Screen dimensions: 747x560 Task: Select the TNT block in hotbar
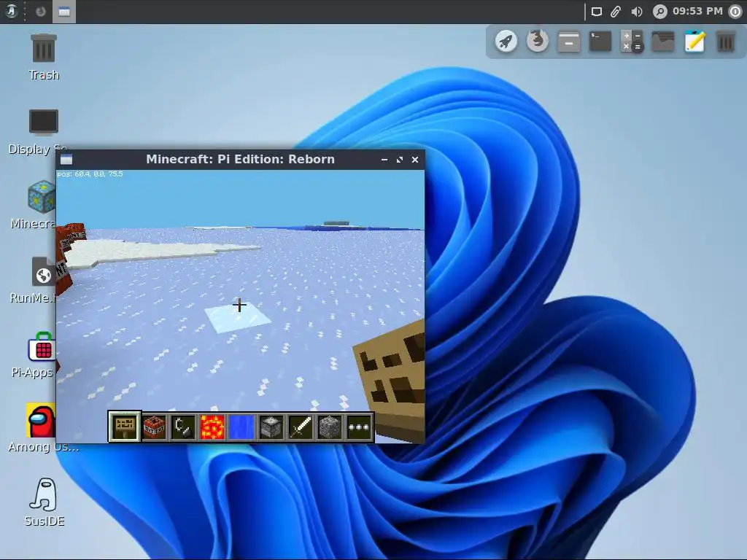(155, 427)
